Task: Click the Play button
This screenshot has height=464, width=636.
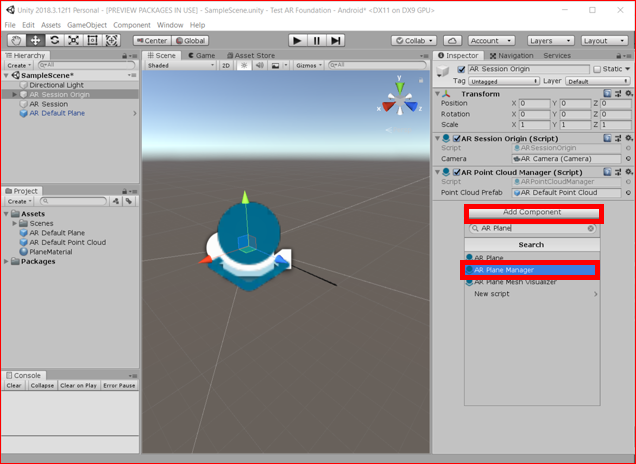Action: pyautogui.click(x=297, y=41)
